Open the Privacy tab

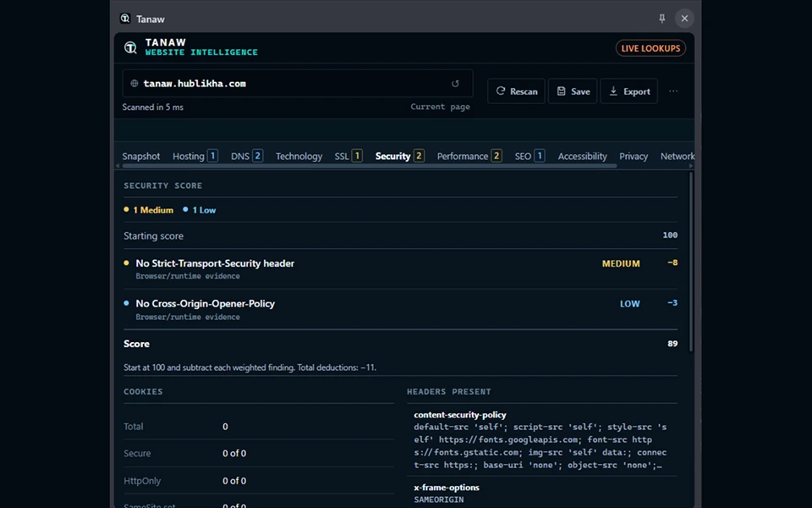click(634, 156)
